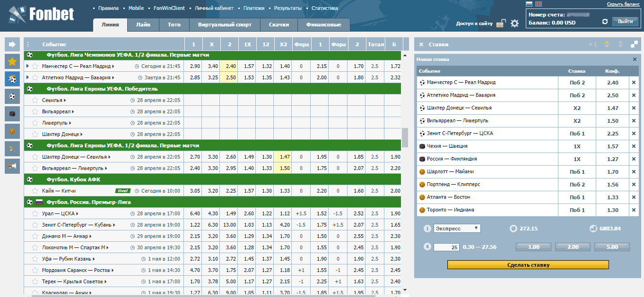
Task: Click the arrow icon atop the left sidebar
Action: (12, 44)
